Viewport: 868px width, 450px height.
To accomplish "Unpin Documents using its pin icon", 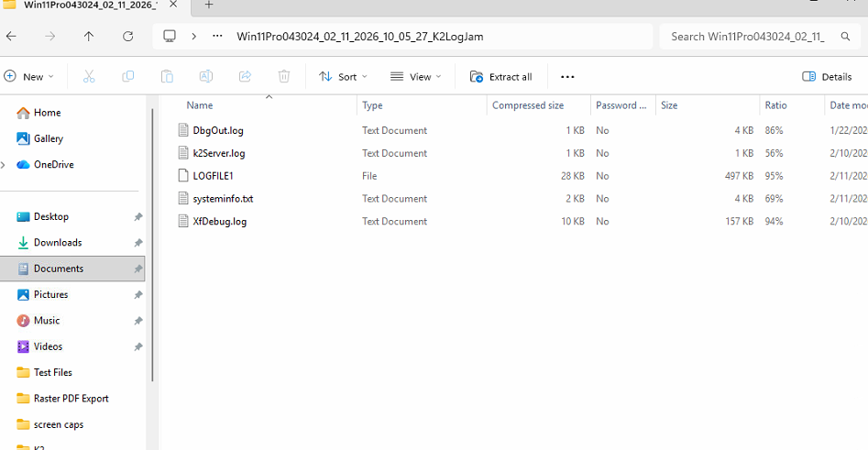I will [138, 269].
